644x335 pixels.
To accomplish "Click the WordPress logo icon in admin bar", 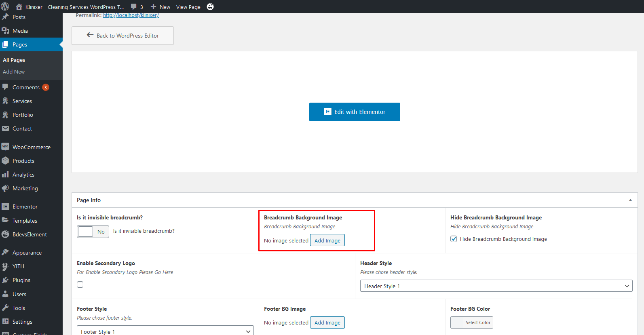I will point(5,6).
